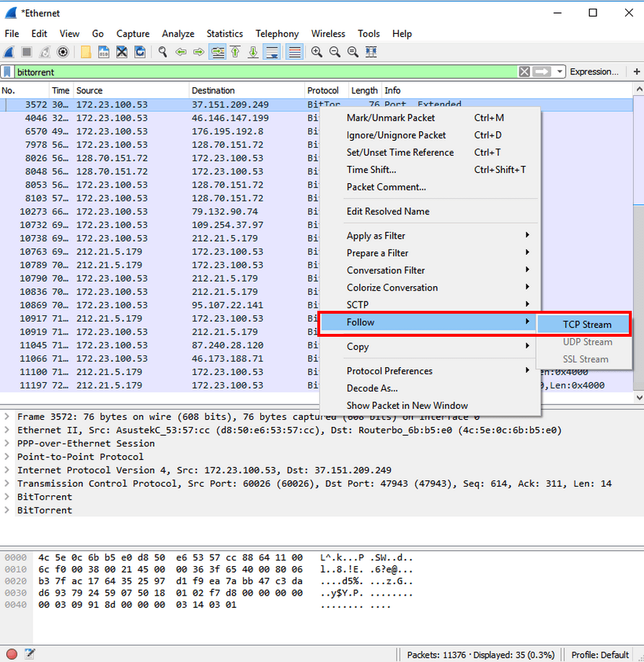Start capturing packets with the shark fin icon
Image resolution: width=644 pixels, height=662 pixels.
coord(9,52)
